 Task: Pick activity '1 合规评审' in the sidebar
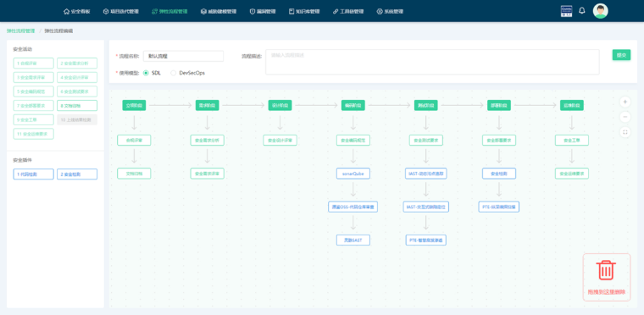[x=33, y=64]
